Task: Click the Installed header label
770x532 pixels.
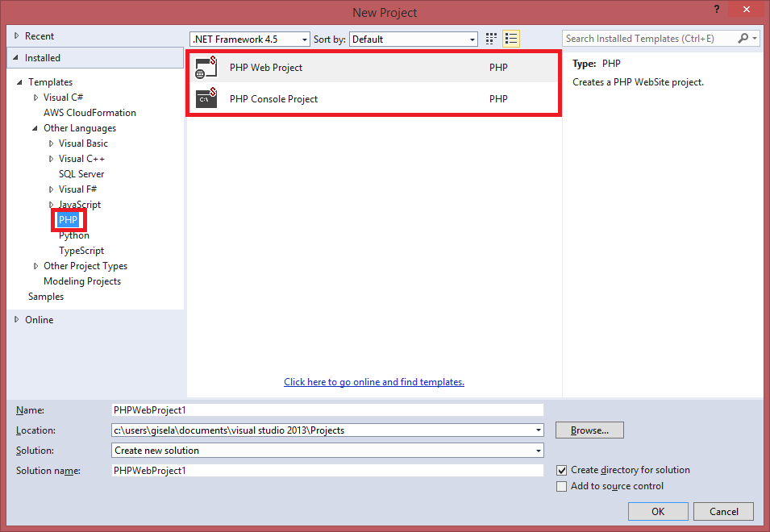Action: click(x=43, y=58)
